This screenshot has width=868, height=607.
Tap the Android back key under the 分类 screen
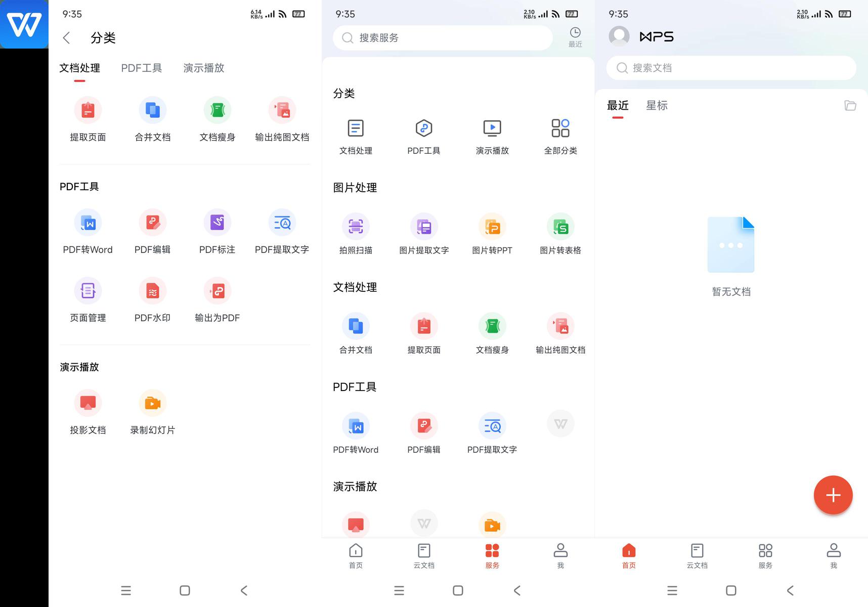(x=244, y=590)
